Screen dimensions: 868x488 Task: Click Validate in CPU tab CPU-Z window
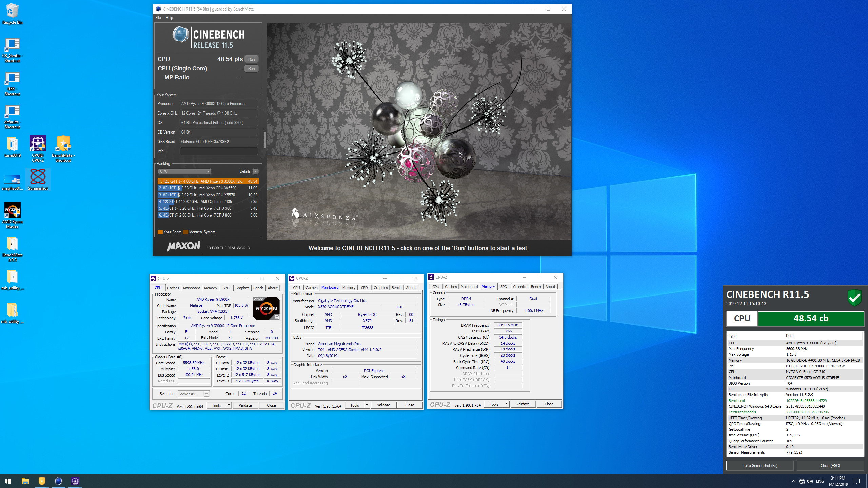click(245, 405)
